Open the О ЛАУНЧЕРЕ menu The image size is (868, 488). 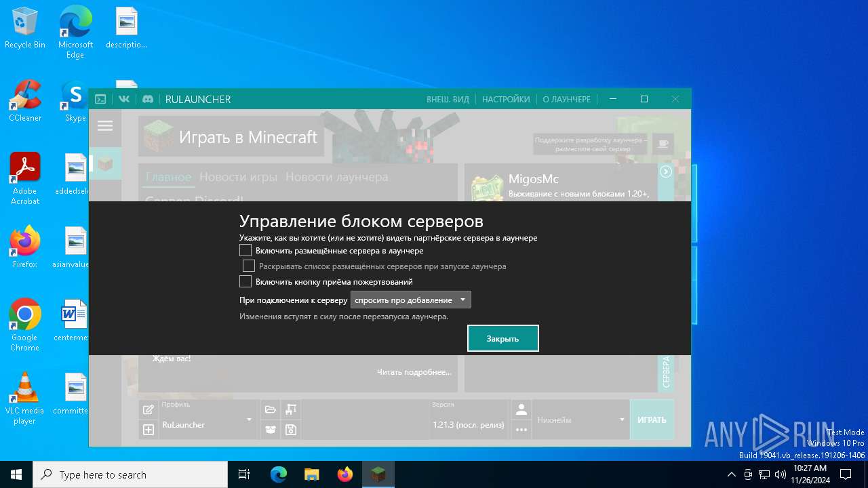click(x=567, y=99)
